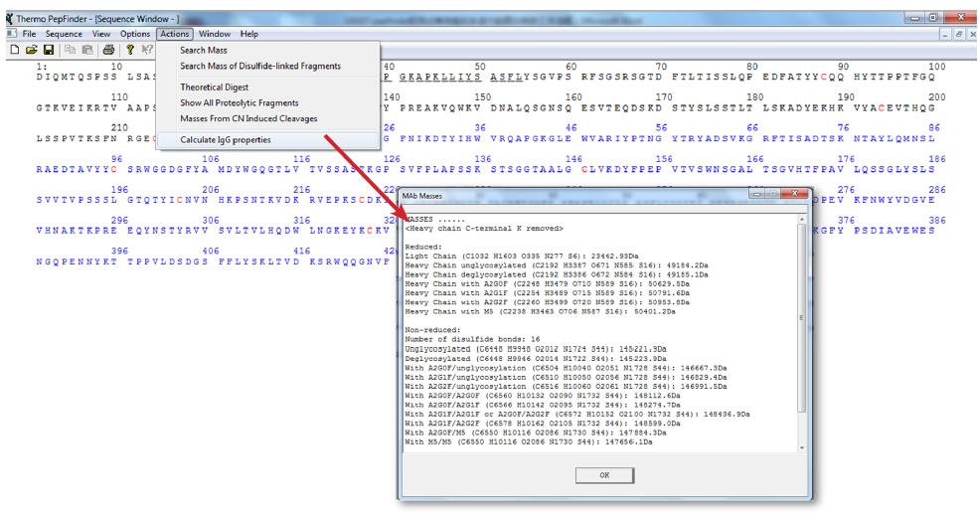Click the With A2G1F/A2G2F mass line
The image size is (980, 519).
click(543, 424)
